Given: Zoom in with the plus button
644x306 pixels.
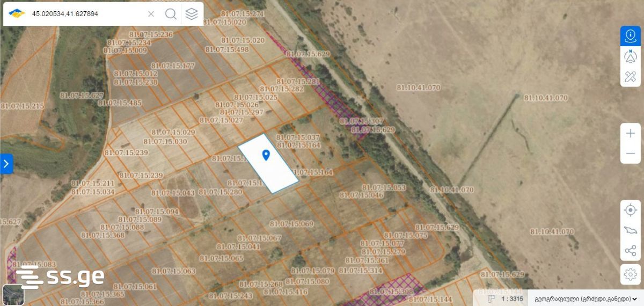Looking at the screenshot, I should [x=631, y=133].
